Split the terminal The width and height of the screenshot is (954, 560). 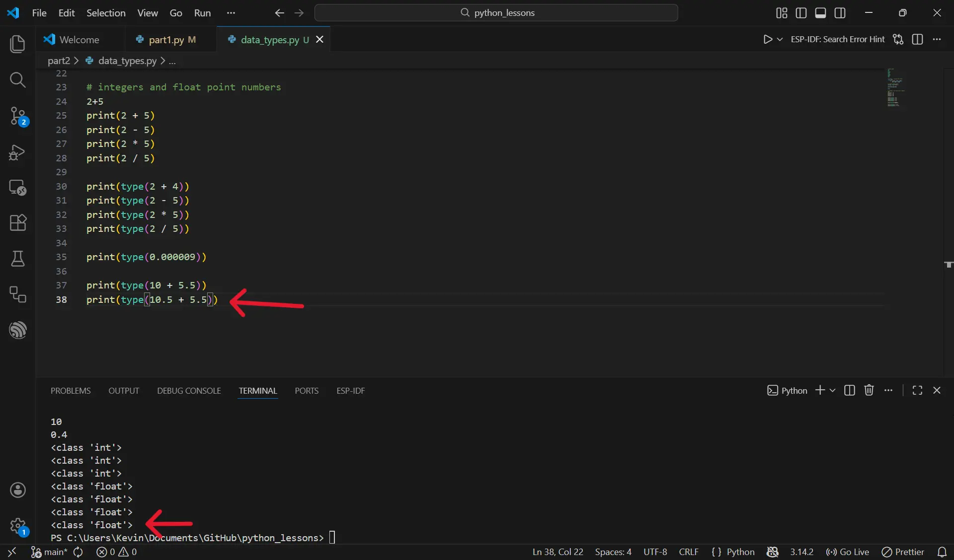click(850, 390)
